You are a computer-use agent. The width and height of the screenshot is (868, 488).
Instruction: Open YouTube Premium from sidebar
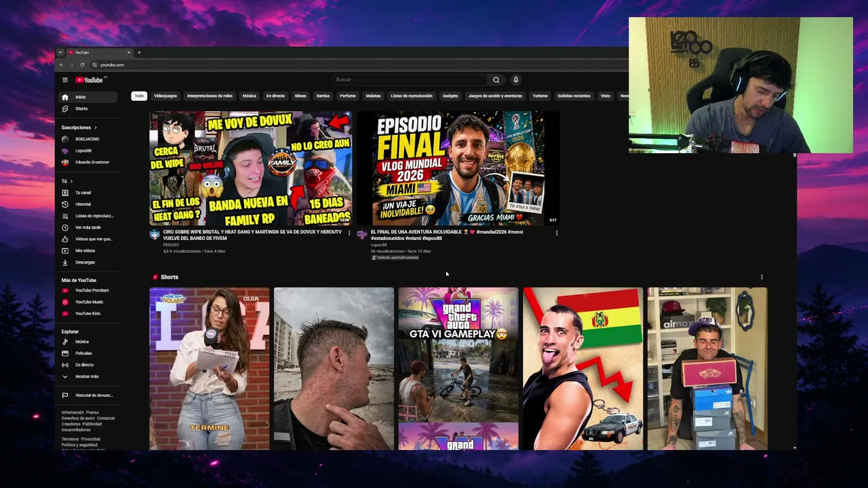click(x=88, y=290)
